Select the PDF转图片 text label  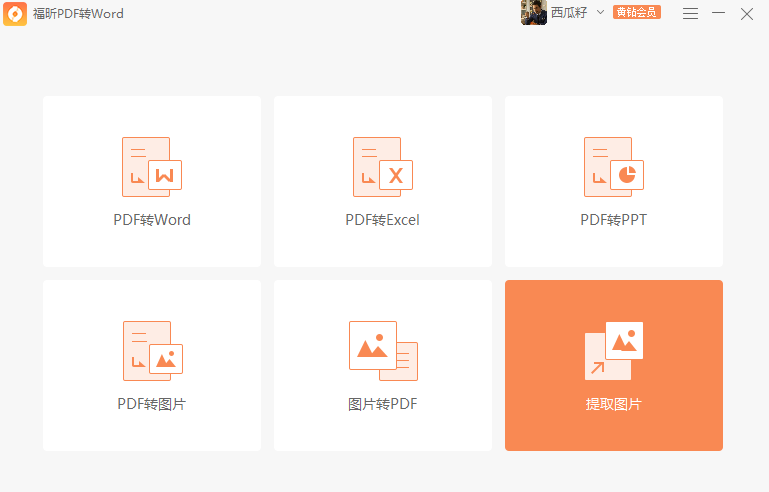click(x=152, y=404)
